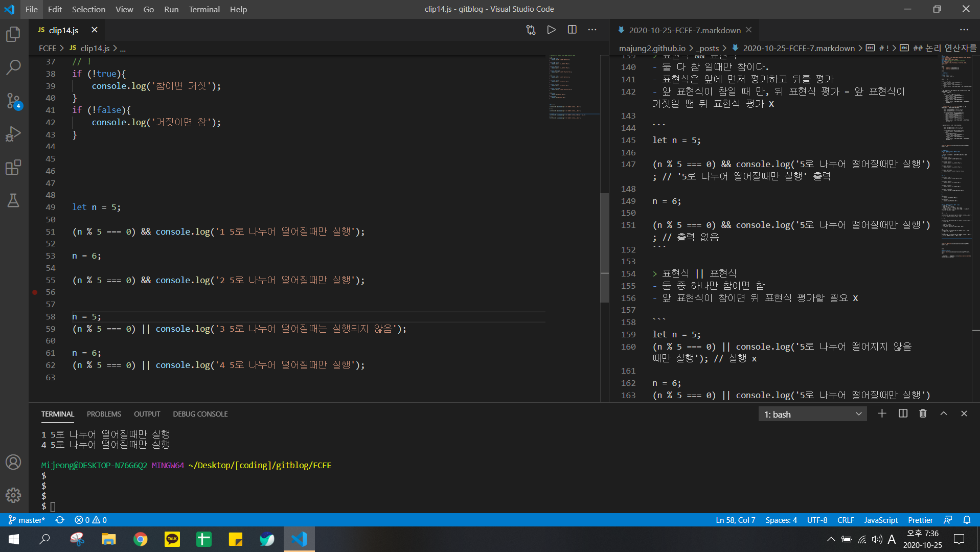Open the Run and Debug view

tap(14, 134)
